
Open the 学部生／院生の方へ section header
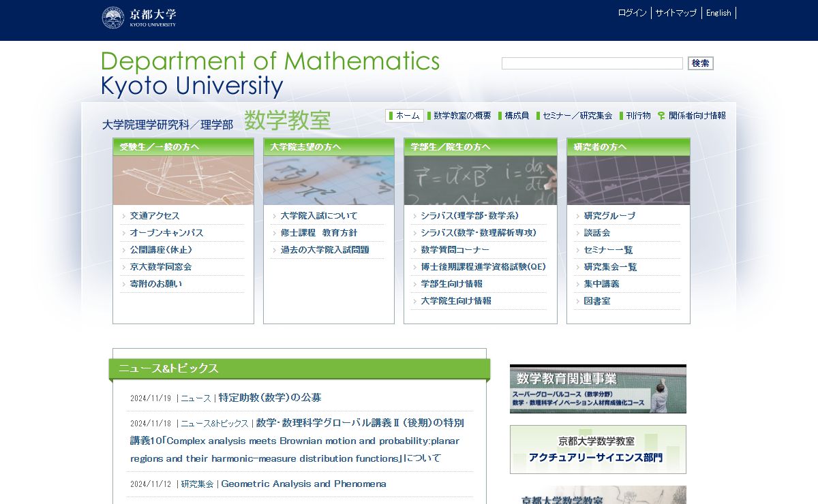[x=481, y=147]
